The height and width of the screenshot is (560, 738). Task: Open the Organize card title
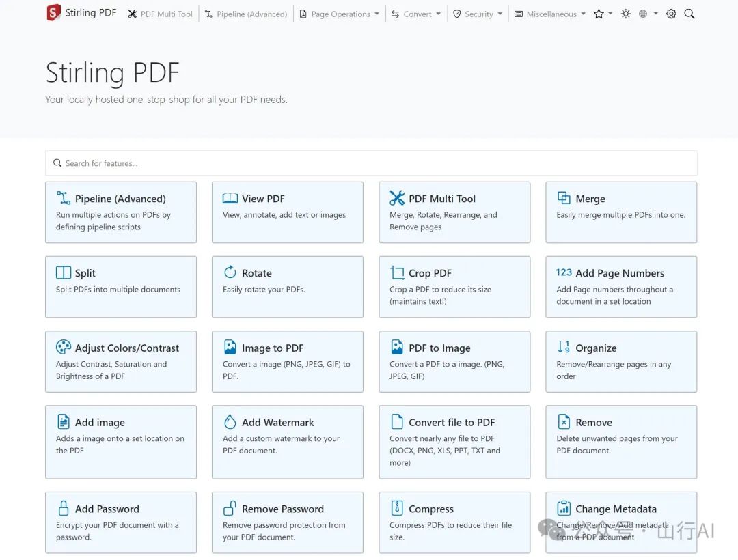tap(596, 348)
